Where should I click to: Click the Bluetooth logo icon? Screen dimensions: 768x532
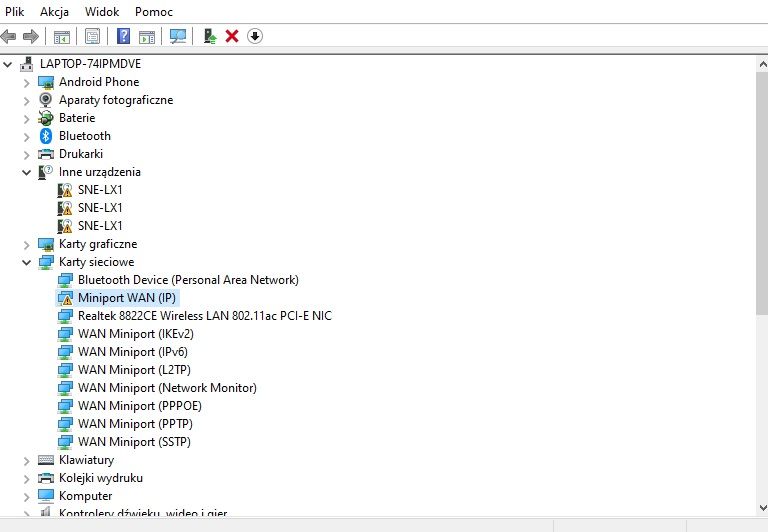(x=46, y=136)
